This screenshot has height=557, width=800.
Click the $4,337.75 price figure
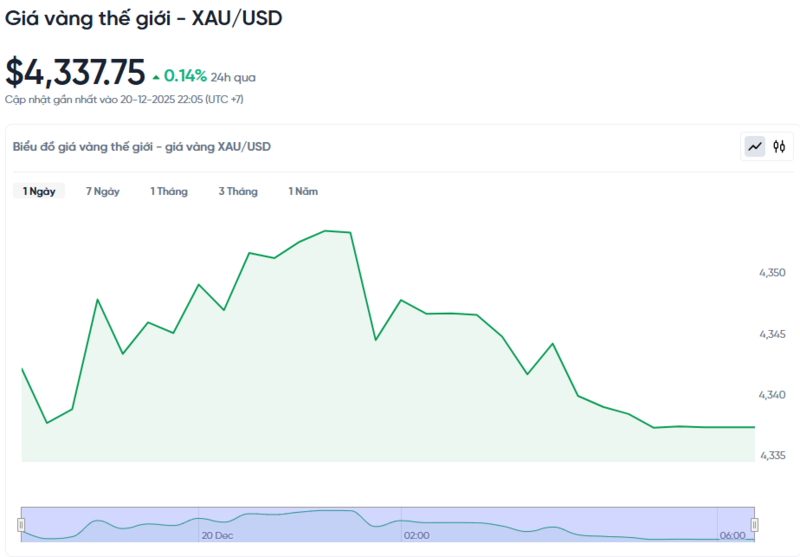coord(75,74)
